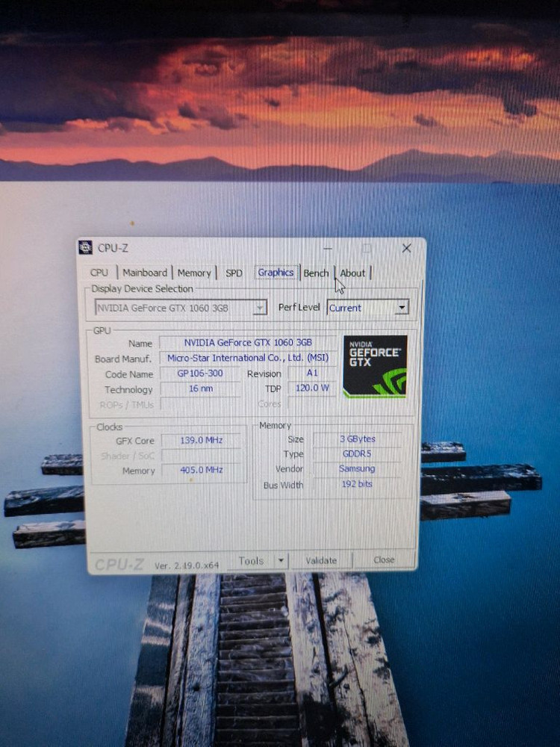Click the GP106-300 code name value
Viewport: 560px width, 747px height.
200,373
